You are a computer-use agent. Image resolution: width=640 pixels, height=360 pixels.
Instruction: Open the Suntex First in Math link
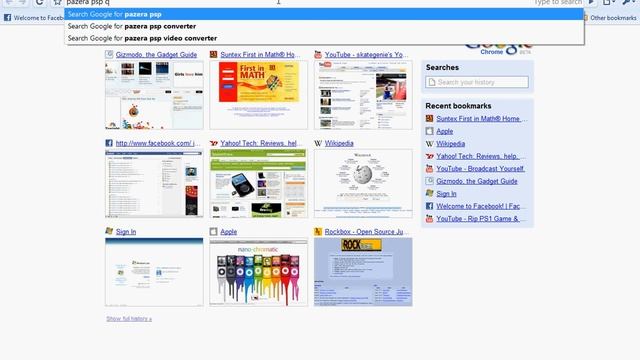[260, 55]
